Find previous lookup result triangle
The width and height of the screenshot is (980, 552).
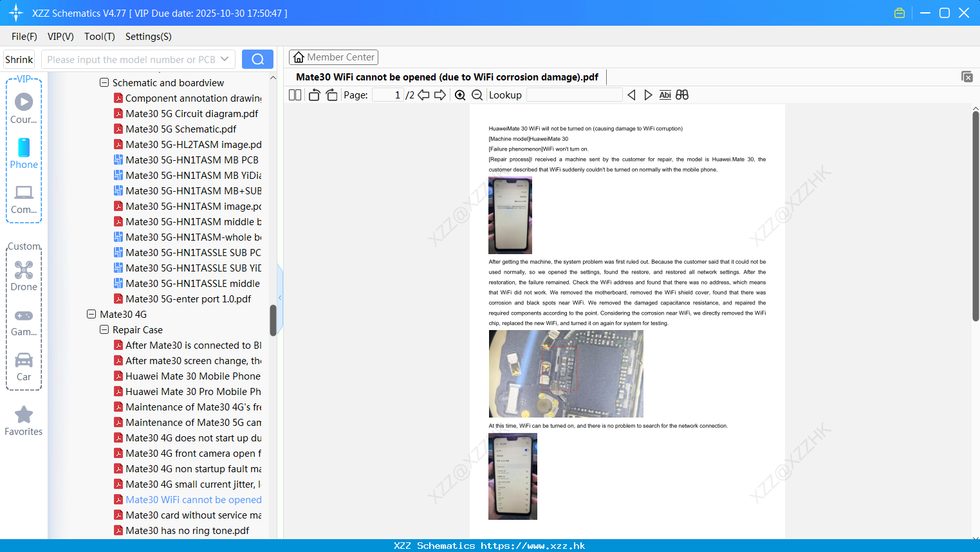tap(631, 95)
